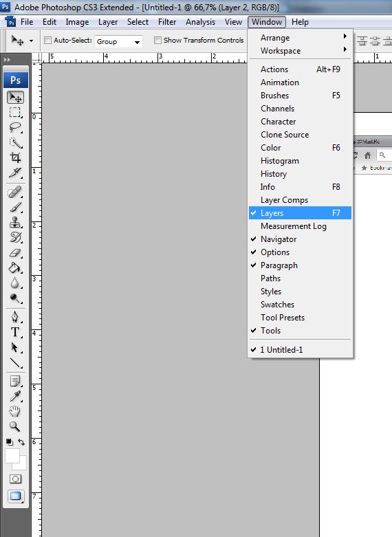Select the Brush tool
This screenshot has height=537, width=392.
[x=15, y=207]
